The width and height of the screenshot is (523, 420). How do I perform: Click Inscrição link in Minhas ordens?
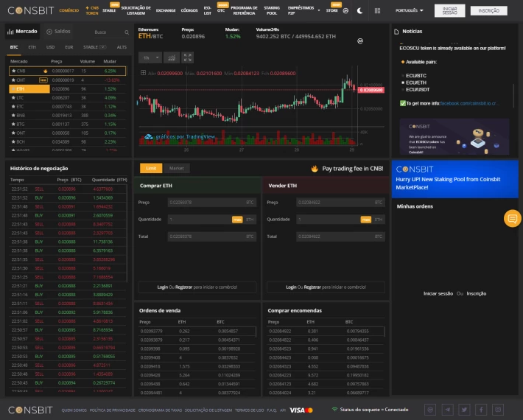click(x=476, y=293)
